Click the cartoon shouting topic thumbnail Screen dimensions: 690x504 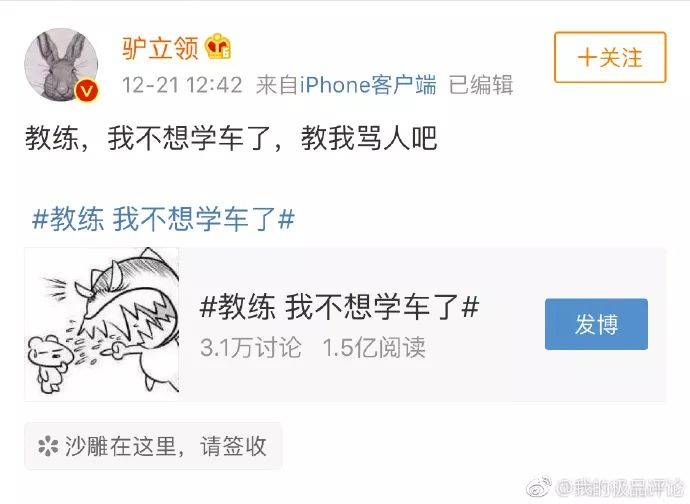[x=102, y=324]
